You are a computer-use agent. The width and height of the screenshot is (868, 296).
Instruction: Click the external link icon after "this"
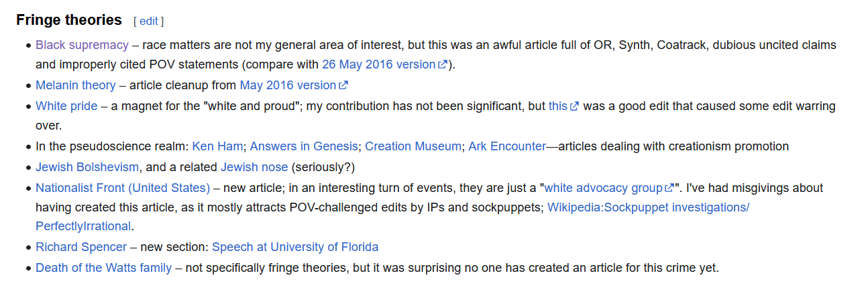click(575, 106)
